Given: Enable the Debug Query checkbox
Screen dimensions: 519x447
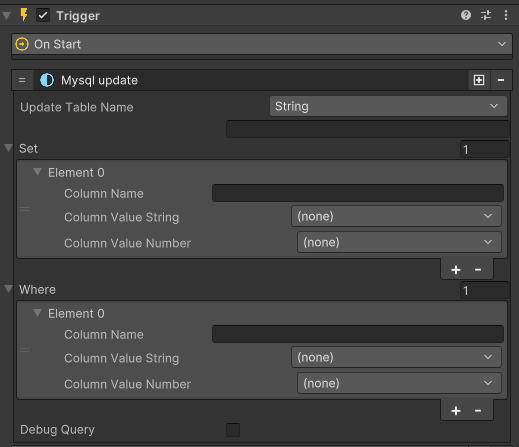Looking at the screenshot, I should 233,430.
